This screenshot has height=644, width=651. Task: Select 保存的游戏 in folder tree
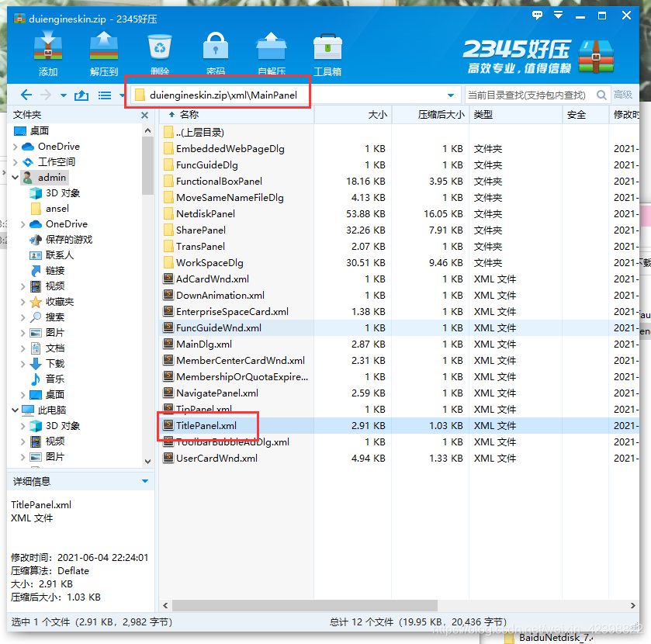69,240
